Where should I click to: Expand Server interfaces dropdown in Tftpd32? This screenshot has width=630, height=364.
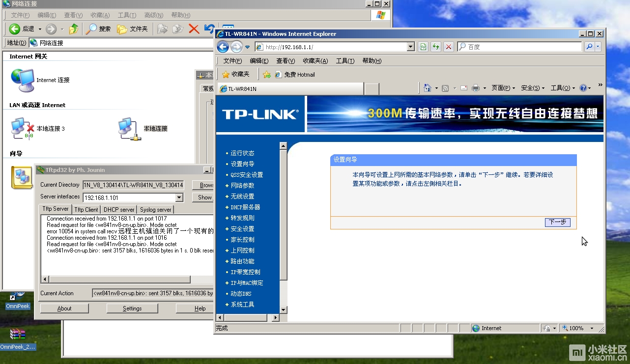[x=179, y=197]
